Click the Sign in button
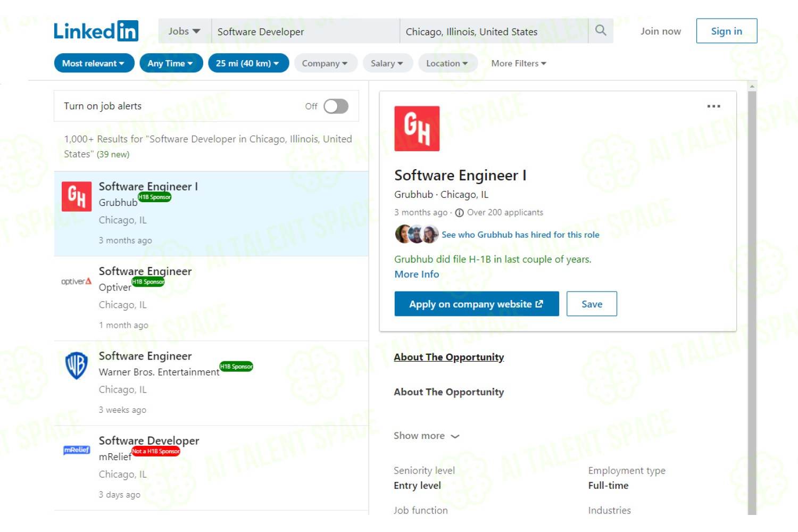Viewport: 798px width, 532px height. pyautogui.click(x=727, y=31)
